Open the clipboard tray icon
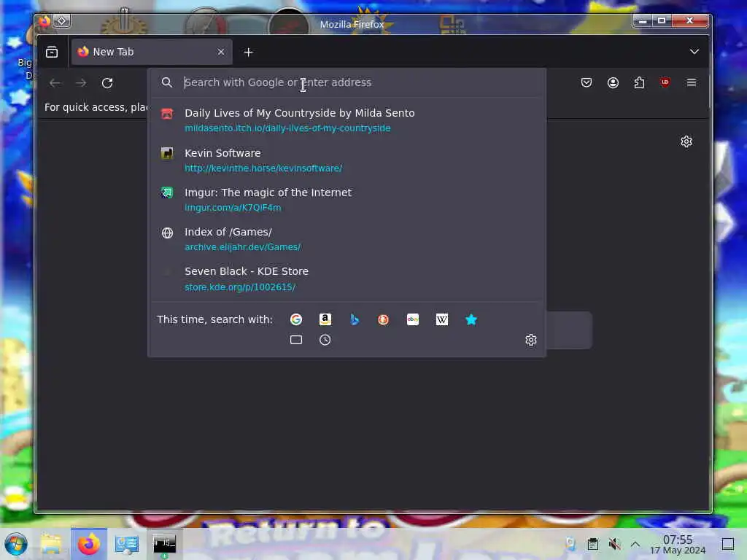 592,544
